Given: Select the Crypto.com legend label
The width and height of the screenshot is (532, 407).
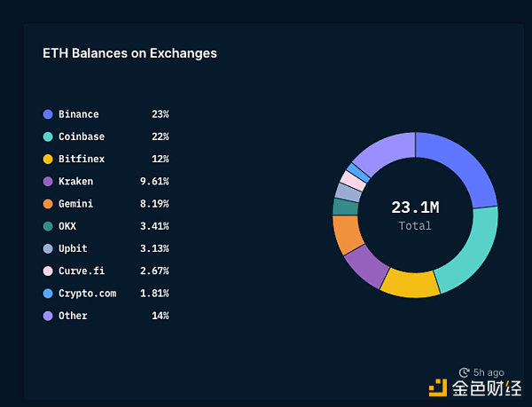Looking at the screenshot, I should (x=87, y=294).
